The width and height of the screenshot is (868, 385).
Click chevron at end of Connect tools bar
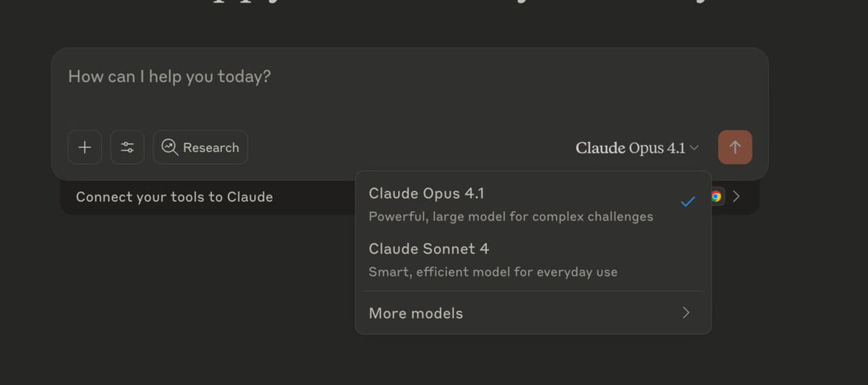(736, 196)
